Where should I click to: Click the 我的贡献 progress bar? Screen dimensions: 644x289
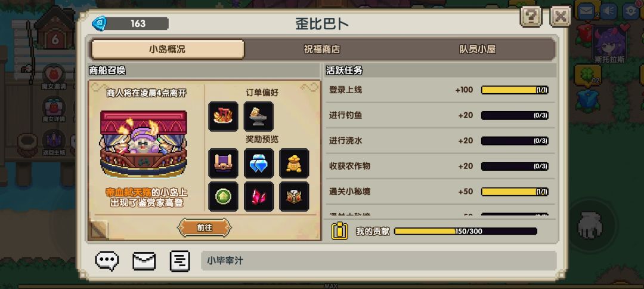465,231
